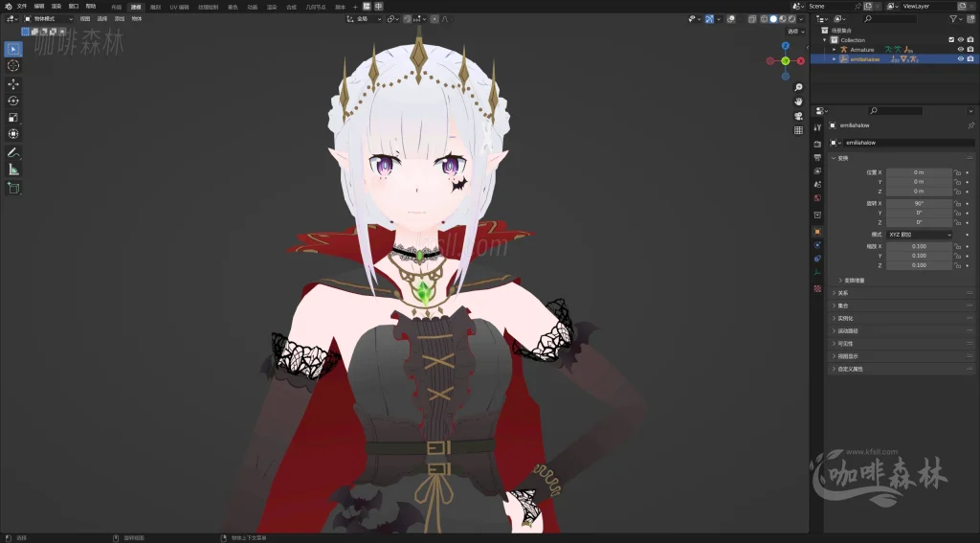Screen dimensions: 980x543
Task: Open the outliner filter dropdown
Action: tap(956, 19)
